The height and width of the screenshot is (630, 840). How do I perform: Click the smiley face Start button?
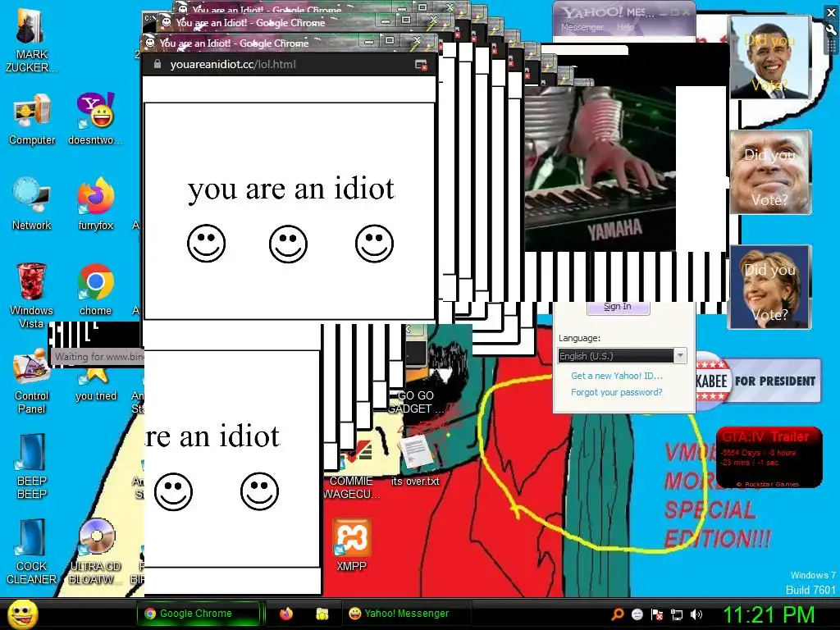click(22, 614)
